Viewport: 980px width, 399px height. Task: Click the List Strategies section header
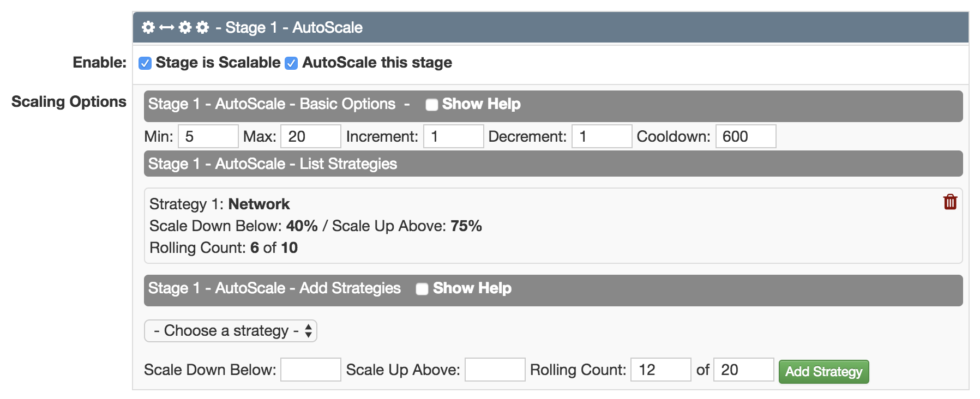(x=554, y=164)
